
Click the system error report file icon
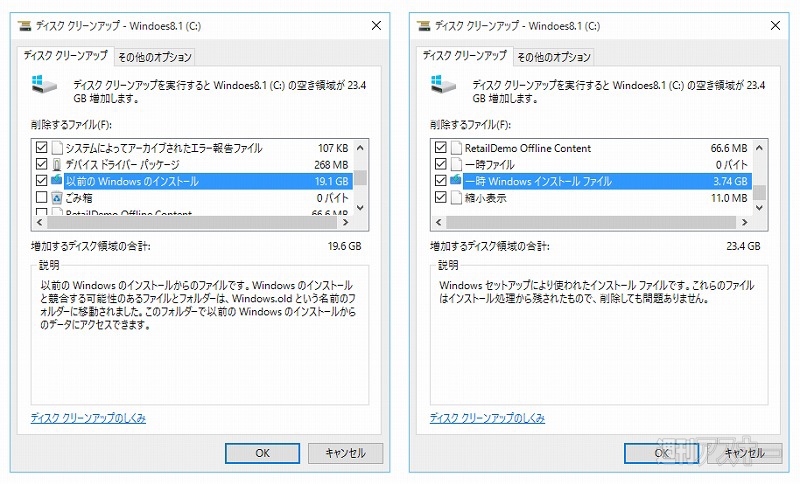click(x=57, y=148)
